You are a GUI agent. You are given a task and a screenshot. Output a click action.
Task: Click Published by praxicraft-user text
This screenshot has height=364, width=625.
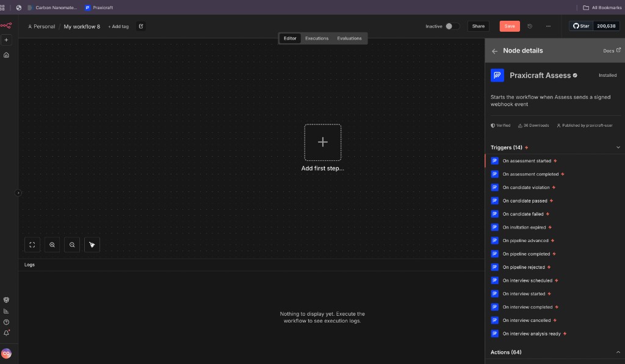pyautogui.click(x=584, y=126)
